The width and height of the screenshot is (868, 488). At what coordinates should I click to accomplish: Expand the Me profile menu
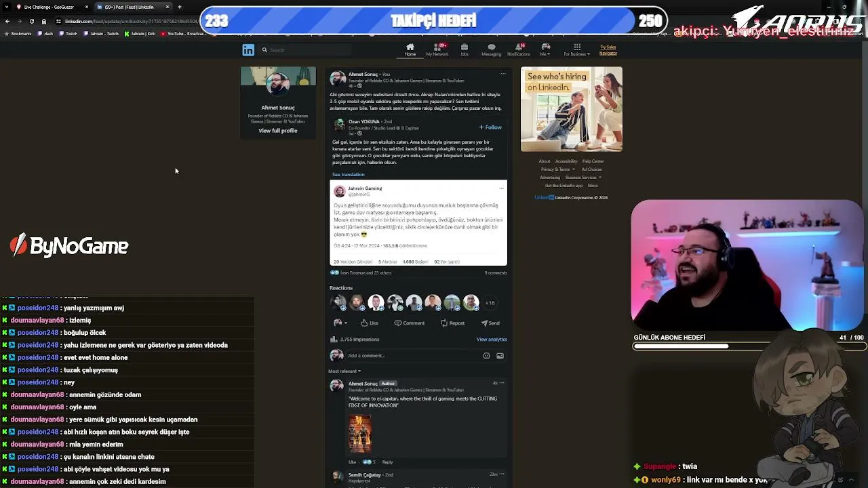[545, 49]
